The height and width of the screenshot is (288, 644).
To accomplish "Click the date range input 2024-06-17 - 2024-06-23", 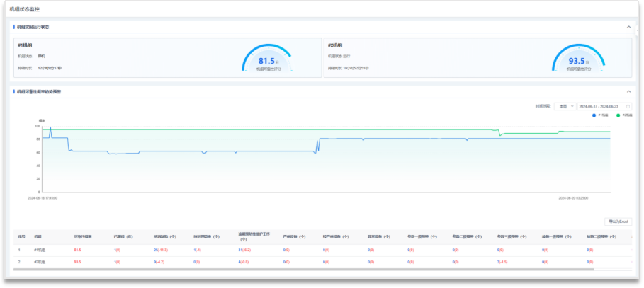I will click(599, 106).
